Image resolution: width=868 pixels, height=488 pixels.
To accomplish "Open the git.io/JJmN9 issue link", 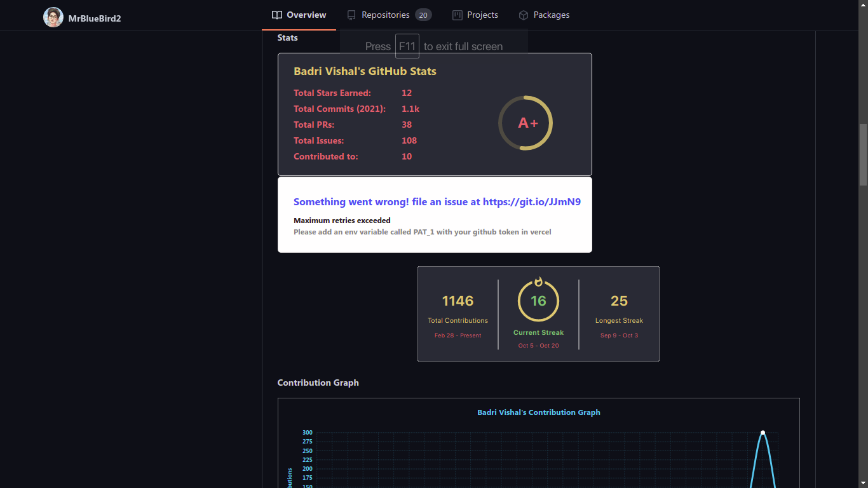I will pos(531,201).
